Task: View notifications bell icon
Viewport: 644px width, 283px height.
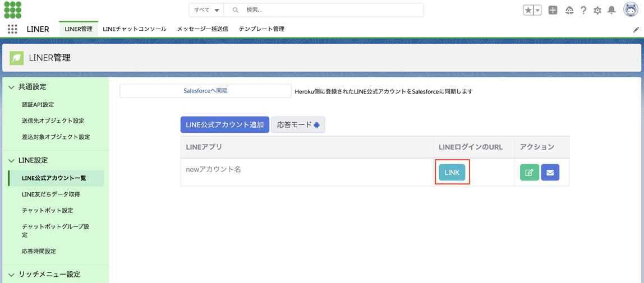Action: click(x=611, y=10)
